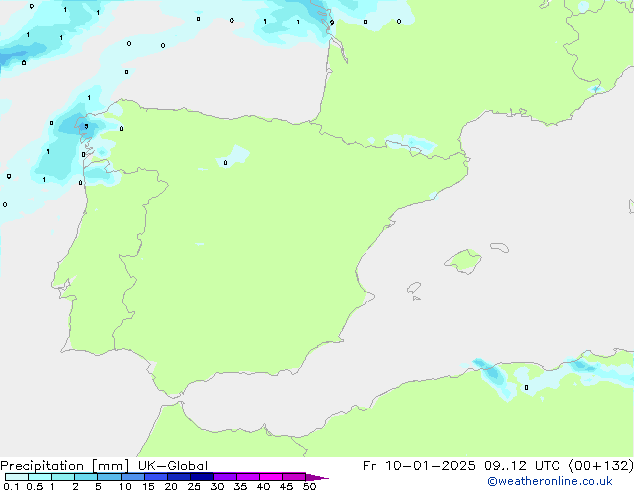The image size is (634, 490).
Task: Select the 35–40 mm legend swatch
Action: pyautogui.click(x=248, y=477)
